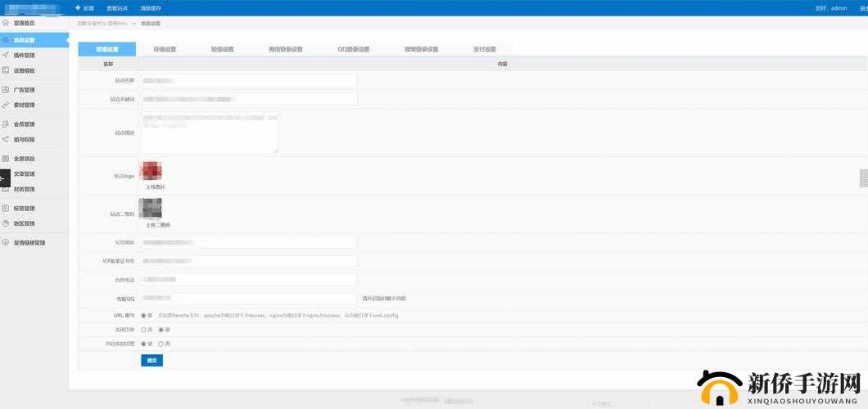Screen dimensions: 868x409
Task: Choose 否 for the 关闭注册 option
Action: [x=144, y=330]
